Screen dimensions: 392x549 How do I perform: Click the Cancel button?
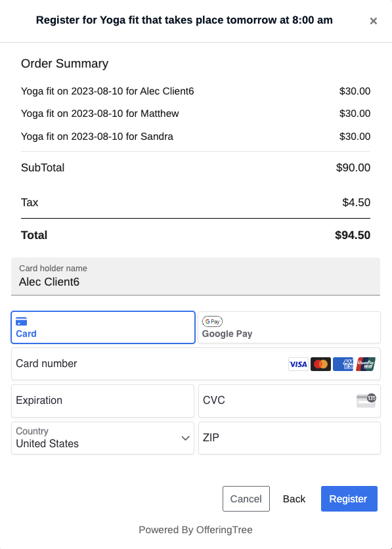click(246, 498)
